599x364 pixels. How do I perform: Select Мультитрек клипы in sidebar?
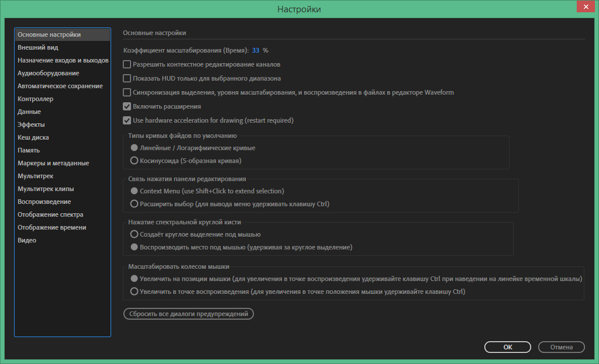pyautogui.click(x=46, y=189)
